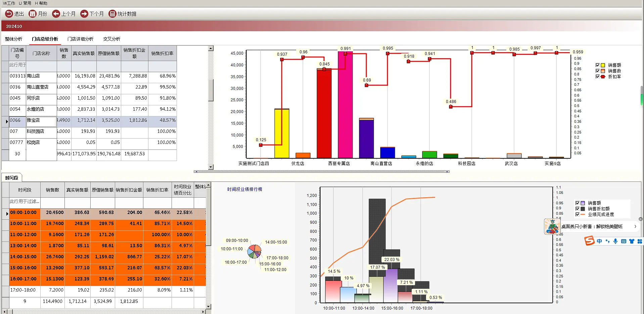The height and width of the screenshot is (314, 644).
Task: Click the 0.486 discount-rate data point
Action: [x=451, y=107]
